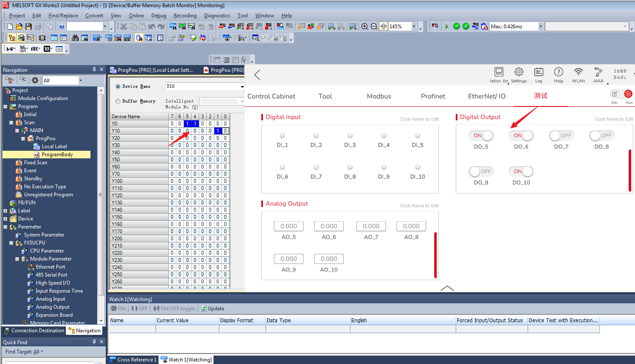Switch to the Modbus tab
The width and height of the screenshot is (635, 364).
(x=379, y=96)
